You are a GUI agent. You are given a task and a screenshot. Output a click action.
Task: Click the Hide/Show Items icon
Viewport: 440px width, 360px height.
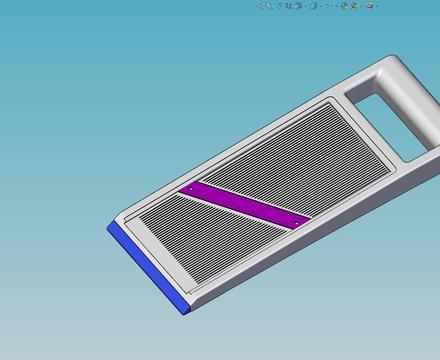[328, 6]
